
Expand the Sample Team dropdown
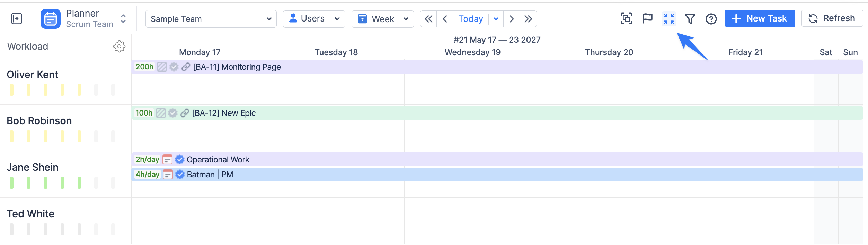click(x=211, y=19)
